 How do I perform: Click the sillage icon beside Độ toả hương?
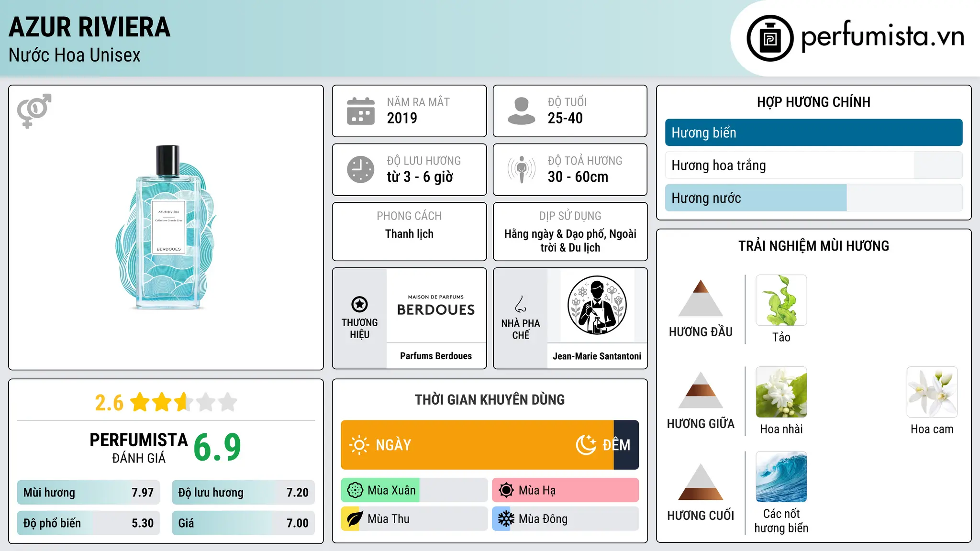click(521, 169)
